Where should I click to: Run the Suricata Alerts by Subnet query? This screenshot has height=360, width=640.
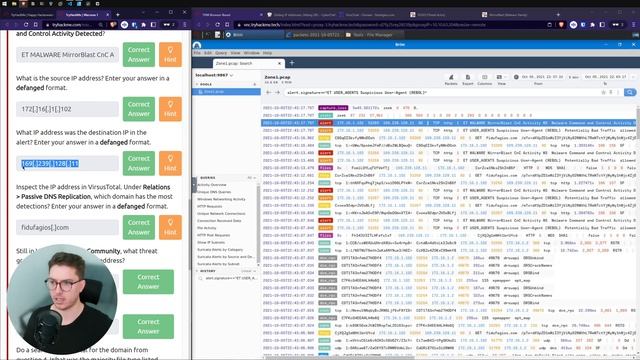tap(218, 264)
